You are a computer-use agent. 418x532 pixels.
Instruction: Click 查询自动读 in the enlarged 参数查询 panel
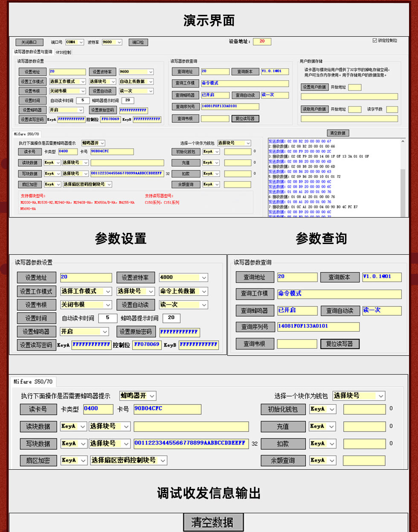pos(340,311)
